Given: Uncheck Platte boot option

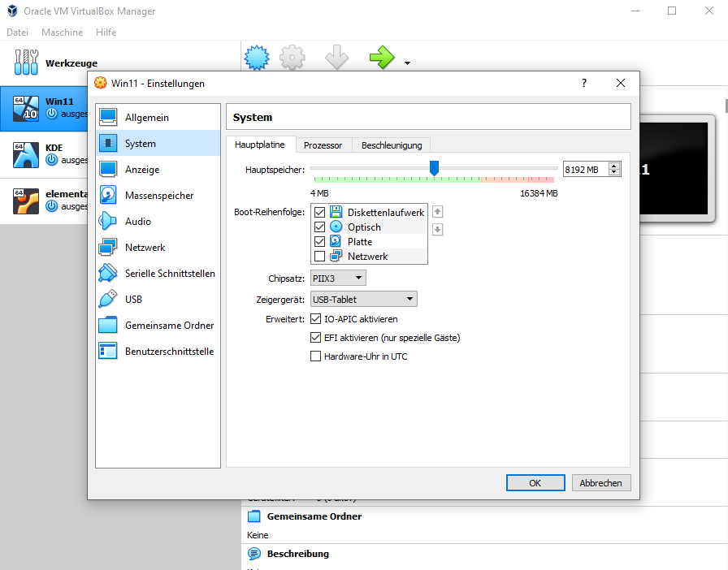Looking at the screenshot, I should (319, 241).
